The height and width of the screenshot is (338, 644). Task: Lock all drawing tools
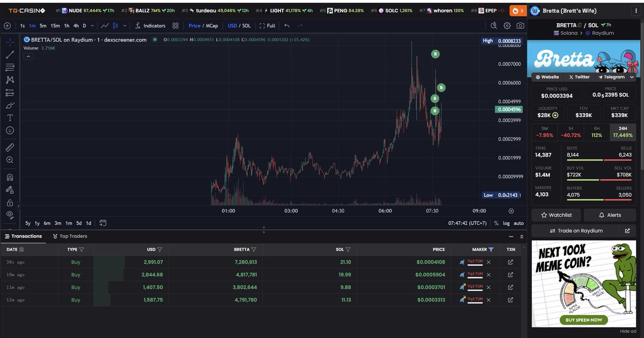click(x=10, y=203)
